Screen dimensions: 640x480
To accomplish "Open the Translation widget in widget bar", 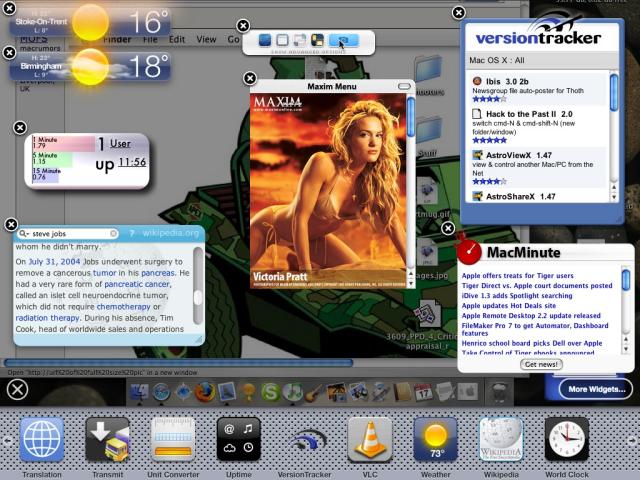I will pos(42,439).
